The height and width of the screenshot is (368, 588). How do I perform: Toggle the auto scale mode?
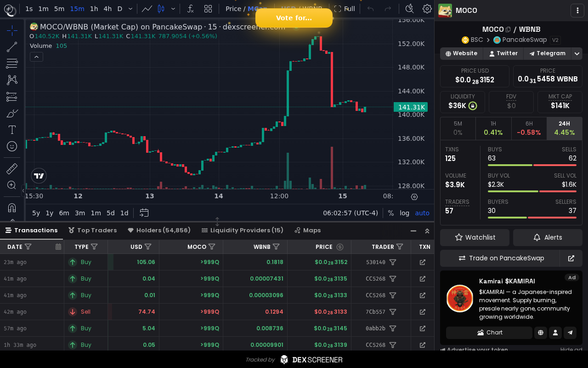422,213
